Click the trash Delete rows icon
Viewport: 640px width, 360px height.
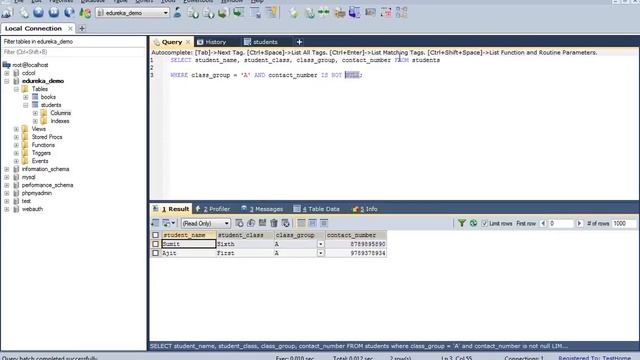tap(274, 223)
